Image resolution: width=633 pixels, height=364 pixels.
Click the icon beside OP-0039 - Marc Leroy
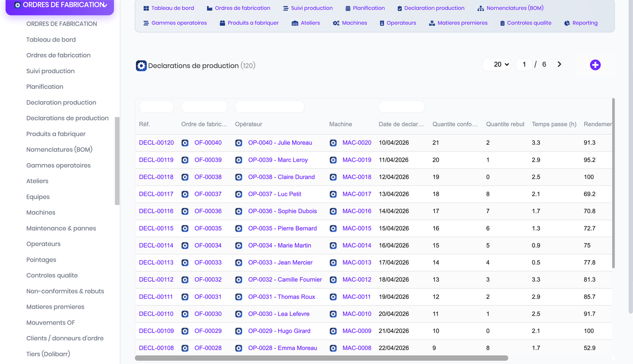239,160
